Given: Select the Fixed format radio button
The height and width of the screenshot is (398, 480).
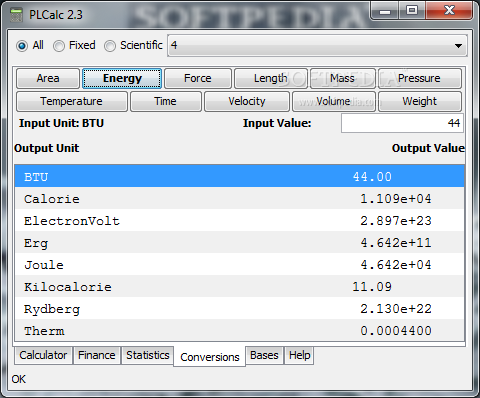Looking at the screenshot, I should [59, 46].
